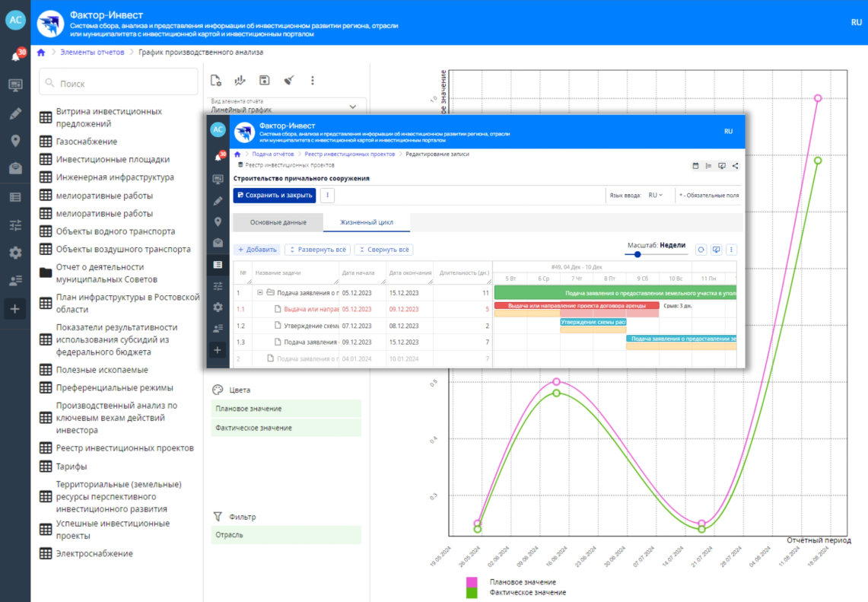Click refresh icon beside Gantt scale
Screen dimensions: 868x602
(x=701, y=250)
